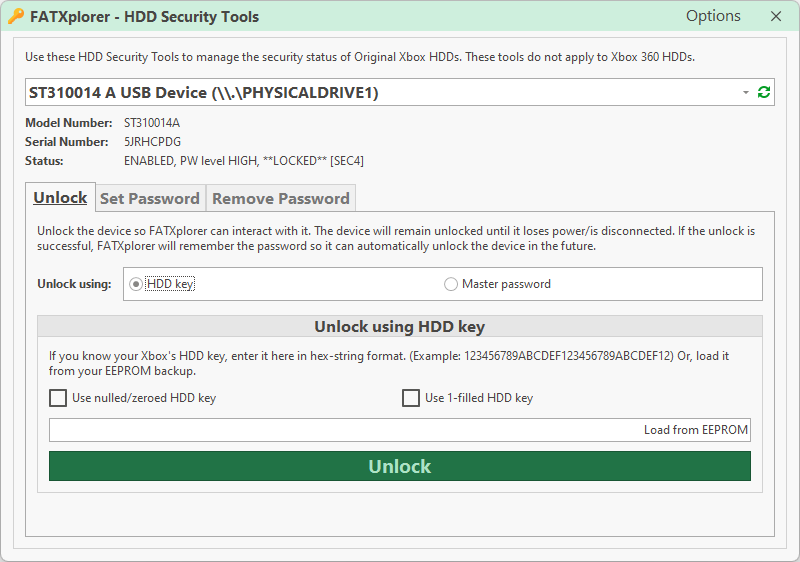Refresh the device list with green arrows icon
The width and height of the screenshot is (800, 562).
(764, 93)
